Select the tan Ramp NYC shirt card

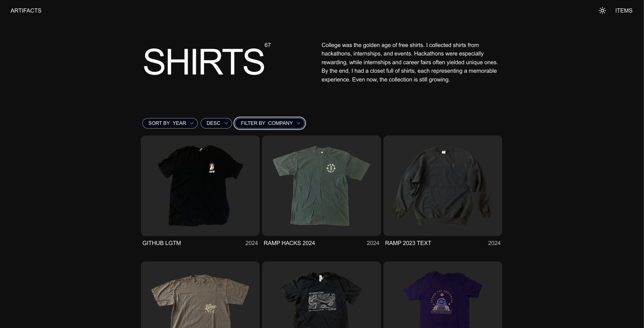(x=200, y=295)
